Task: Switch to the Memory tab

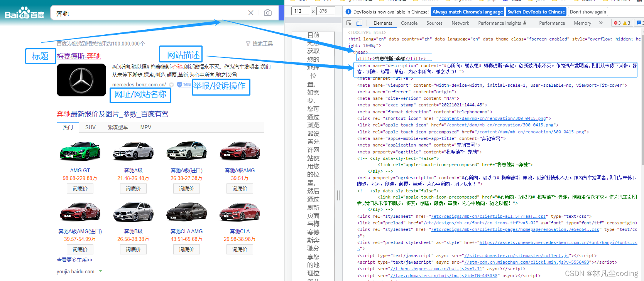Action: 582,23
